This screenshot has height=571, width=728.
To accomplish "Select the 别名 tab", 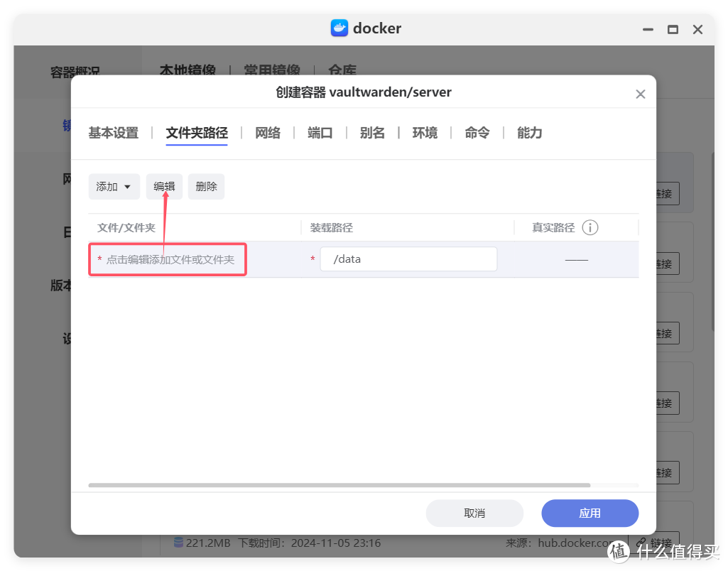I will pos(372,133).
